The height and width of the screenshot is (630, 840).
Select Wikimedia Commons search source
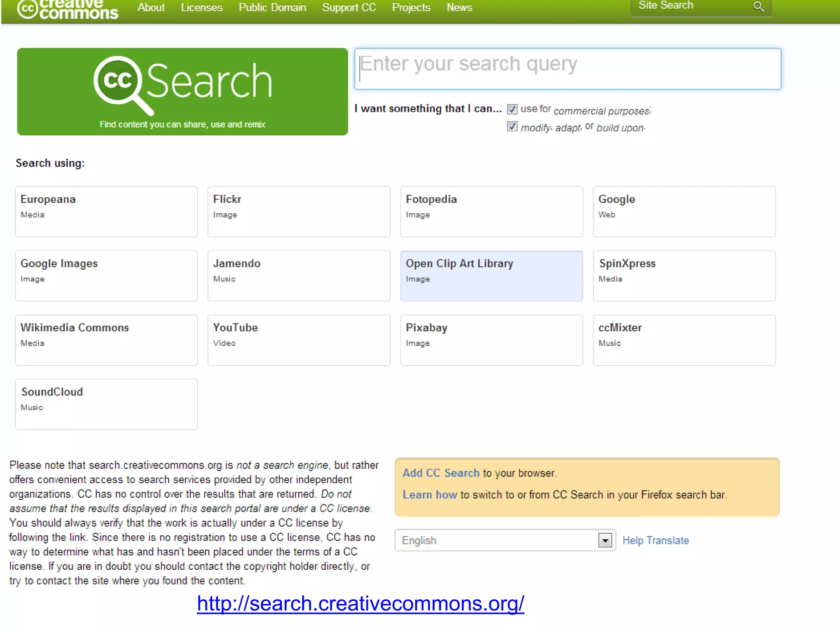pos(106,340)
